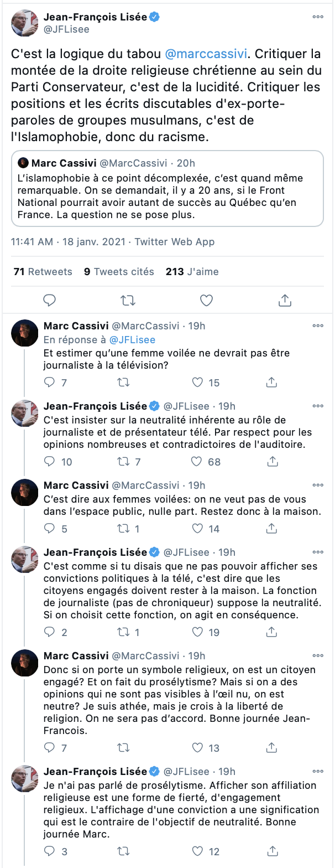
Task: Like the reply with 68 likes
Action: [197, 462]
